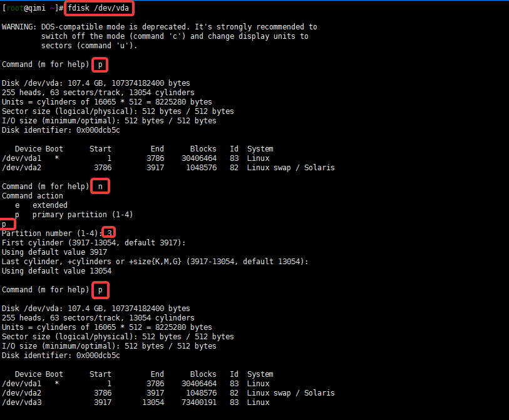Click the second '255 heads, 63 sectors/track' line

tap(98, 318)
